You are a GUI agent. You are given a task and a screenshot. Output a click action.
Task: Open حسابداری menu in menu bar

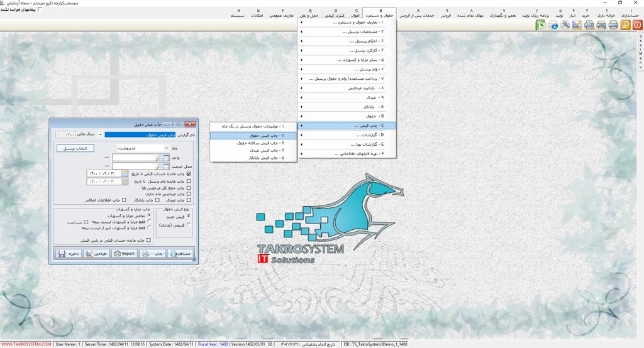[x=630, y=13]
